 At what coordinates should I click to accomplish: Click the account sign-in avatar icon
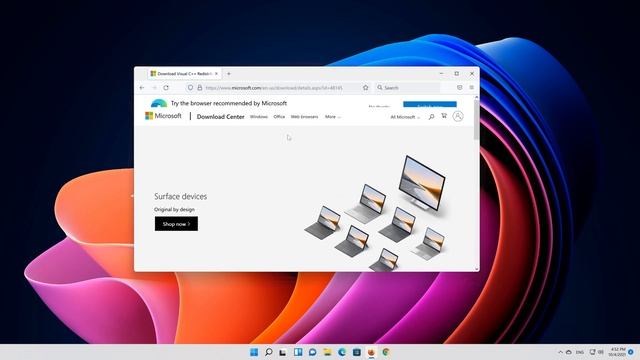click(x=458, y=116)
